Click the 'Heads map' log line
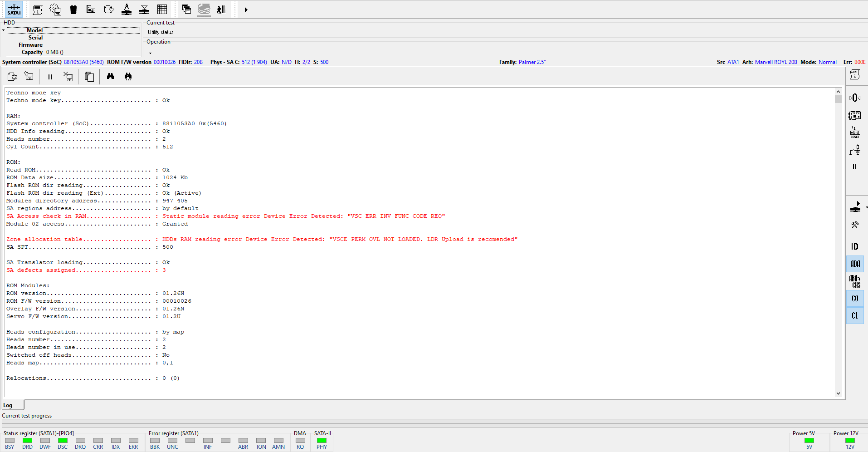 point(90,363)
